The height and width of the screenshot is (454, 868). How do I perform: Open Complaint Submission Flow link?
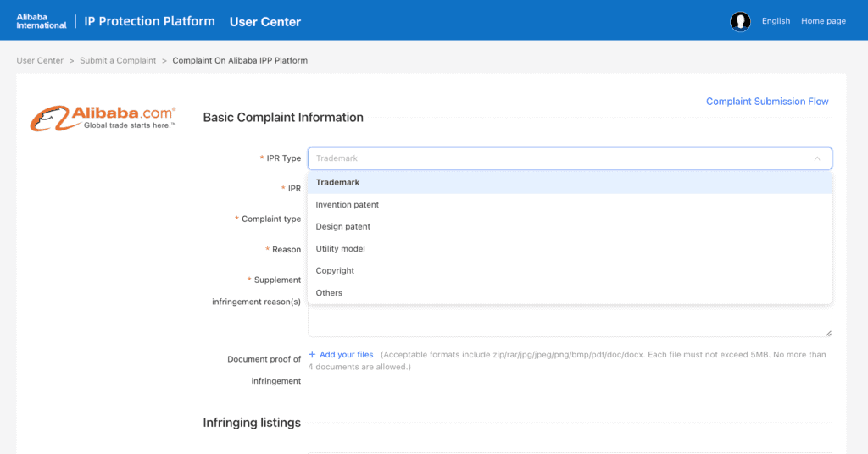767,102
